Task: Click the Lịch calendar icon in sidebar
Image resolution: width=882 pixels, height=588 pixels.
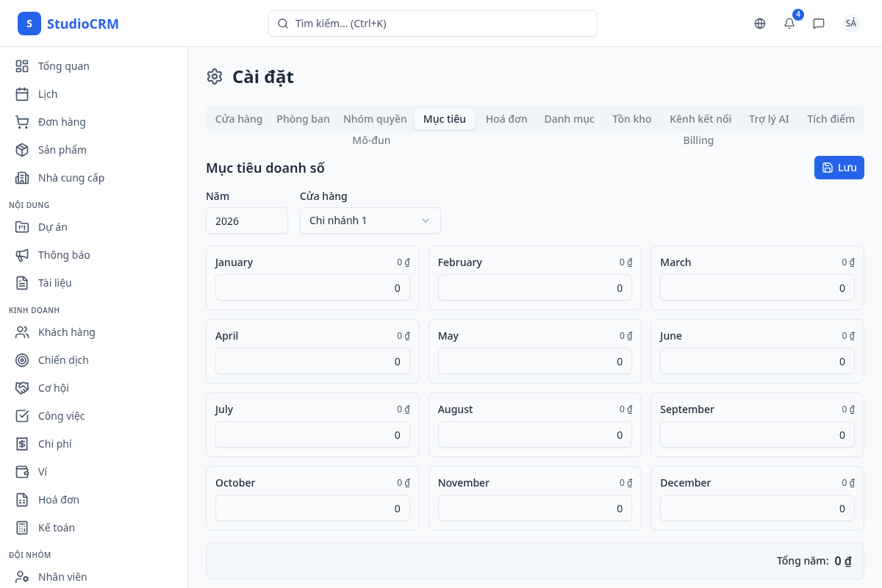Action: [22, 94]
